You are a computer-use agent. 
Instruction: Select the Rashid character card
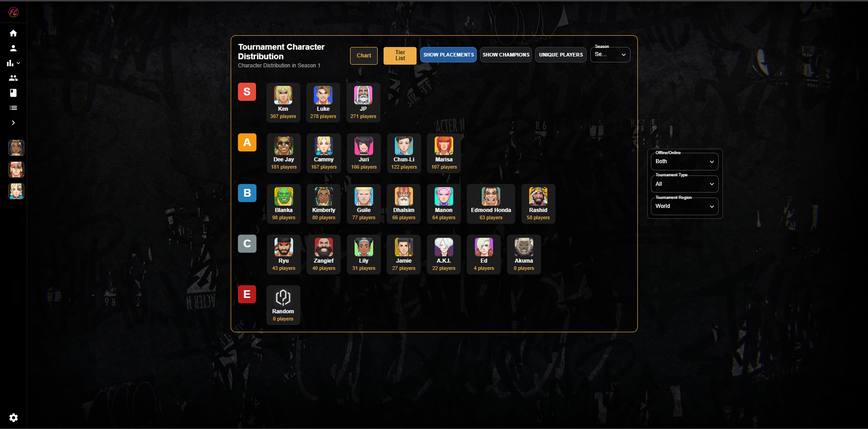point(538,204)
